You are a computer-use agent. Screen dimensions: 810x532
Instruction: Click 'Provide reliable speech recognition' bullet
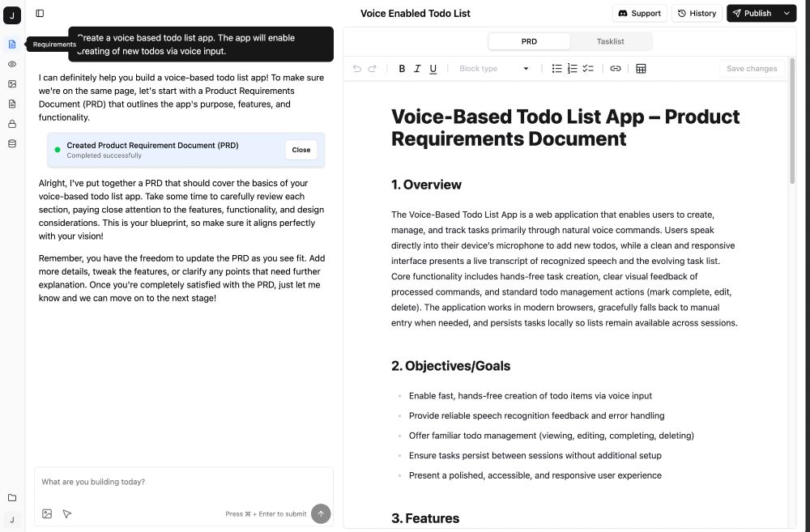coord(536,415)
